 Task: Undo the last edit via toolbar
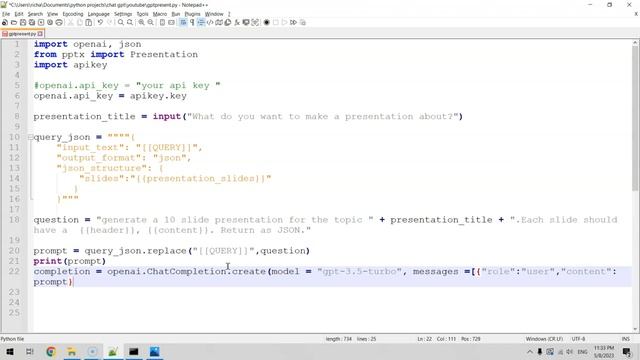click(x=100, y=22)
